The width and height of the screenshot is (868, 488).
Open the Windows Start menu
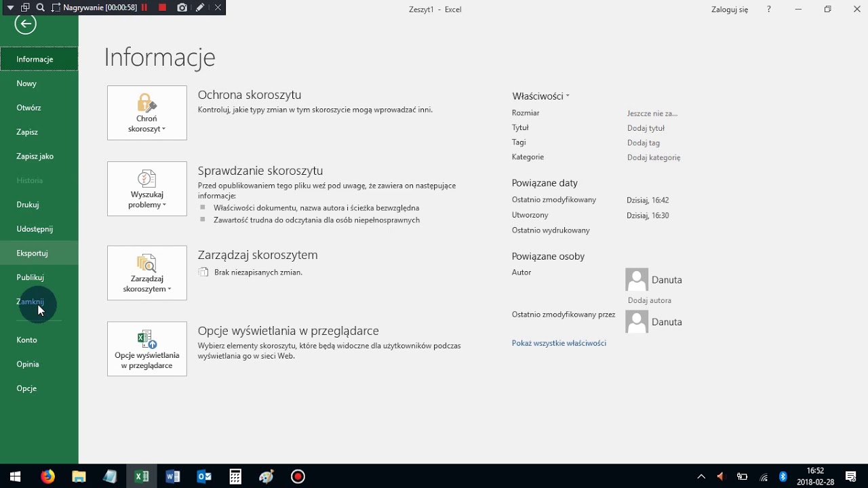[16, 476]
